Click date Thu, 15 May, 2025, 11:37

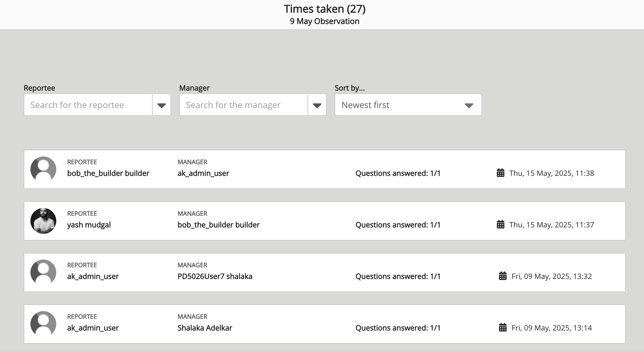pos(552,225)
